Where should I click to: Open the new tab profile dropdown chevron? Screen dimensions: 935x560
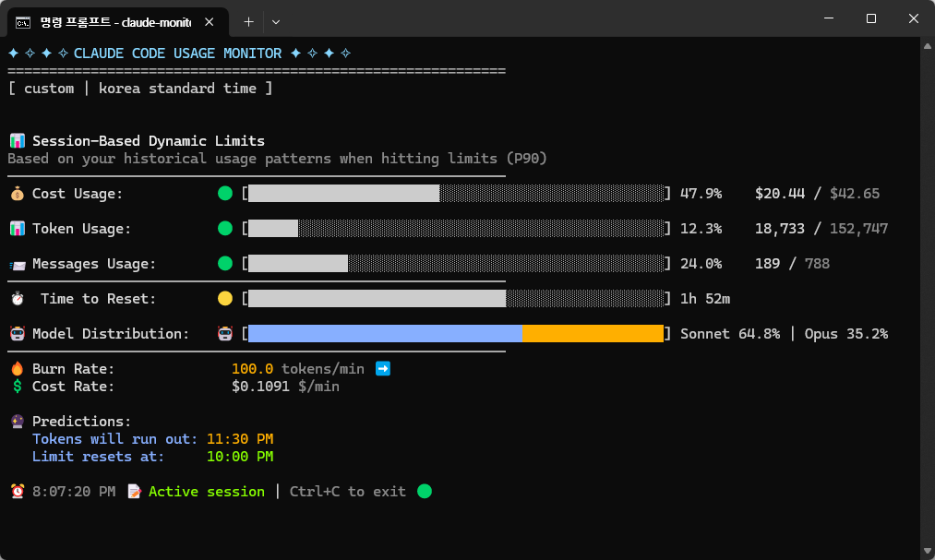point(276,21)
